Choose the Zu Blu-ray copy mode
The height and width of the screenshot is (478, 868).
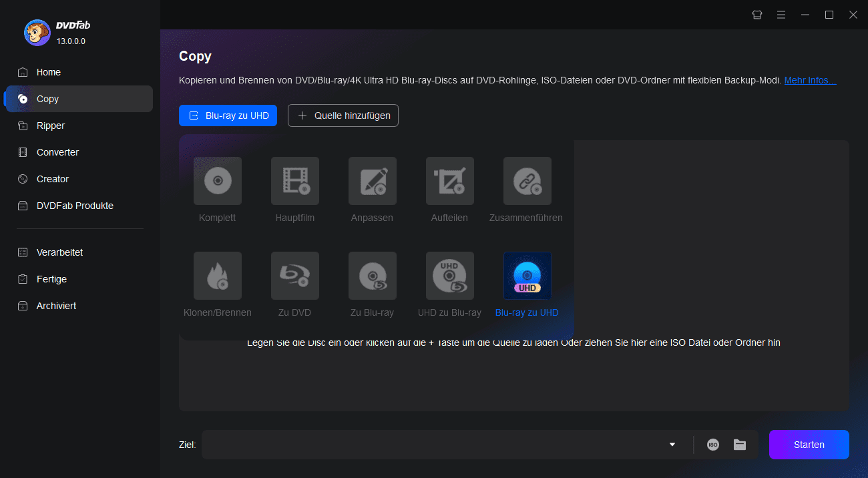point(373,276)
